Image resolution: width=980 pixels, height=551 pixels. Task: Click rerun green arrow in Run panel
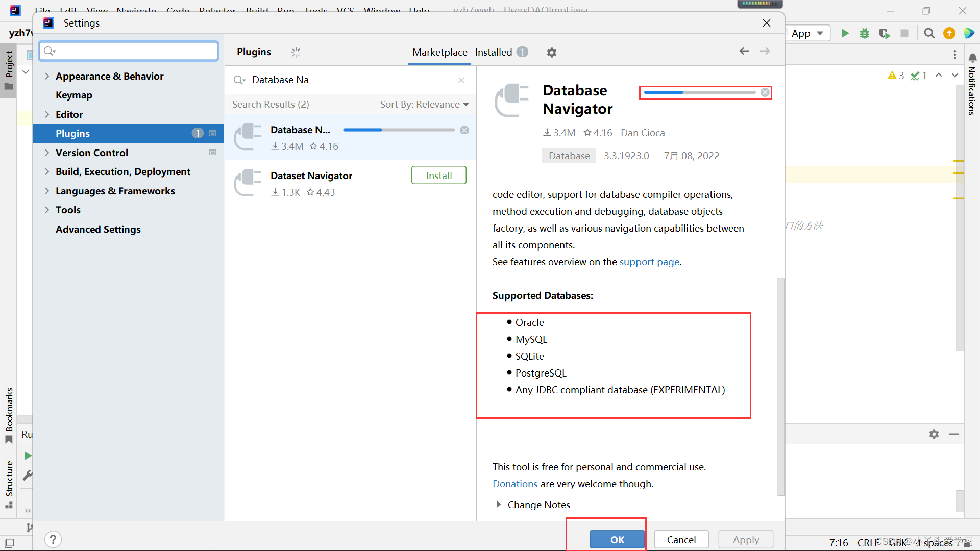pos(28,456)
